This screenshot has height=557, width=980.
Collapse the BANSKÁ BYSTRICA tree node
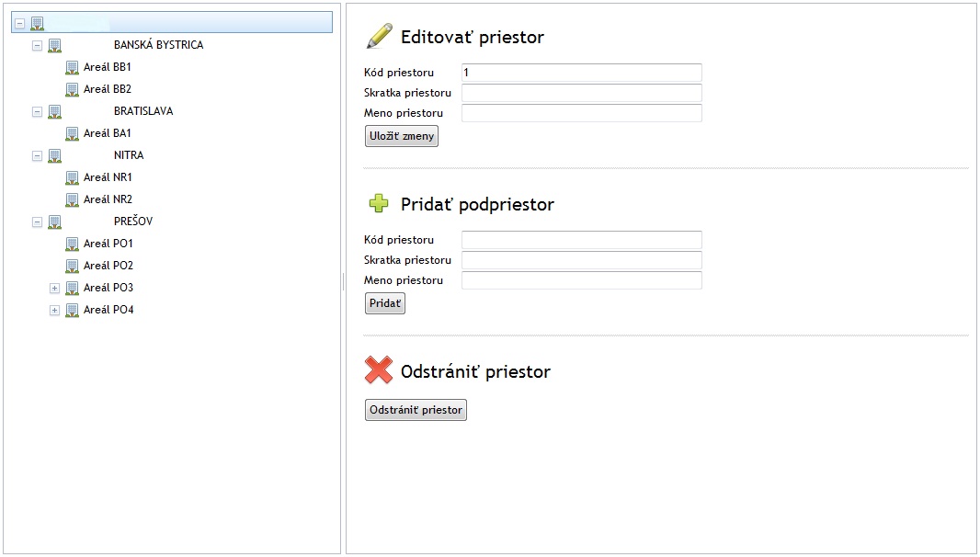pos(38,45)
